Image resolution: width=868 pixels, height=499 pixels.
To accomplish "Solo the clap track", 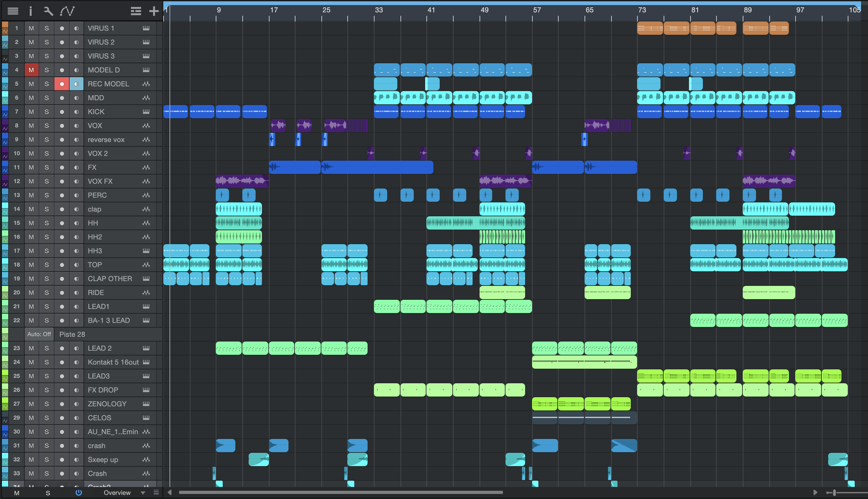I will [x=46, y=209].
